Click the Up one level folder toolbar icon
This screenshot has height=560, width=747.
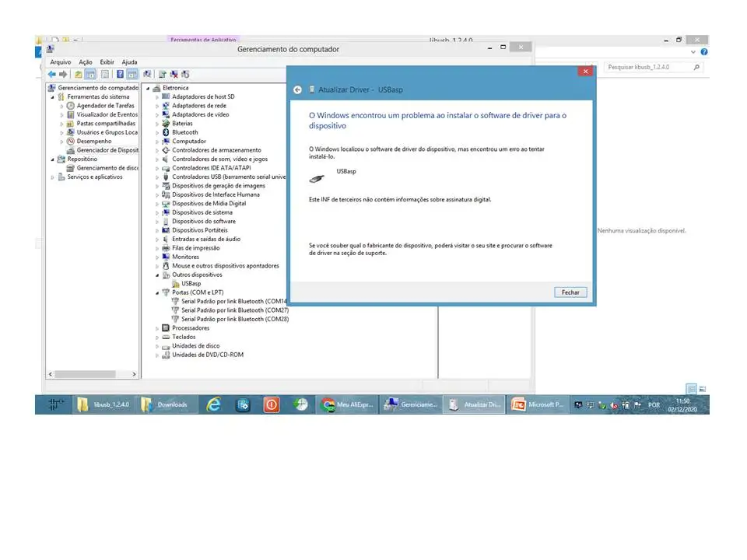point(78,75)
